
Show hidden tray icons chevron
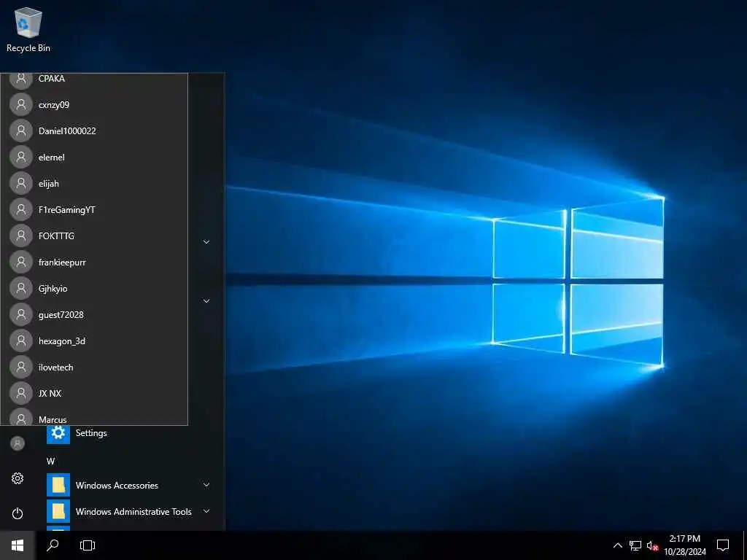click(617, 545)
